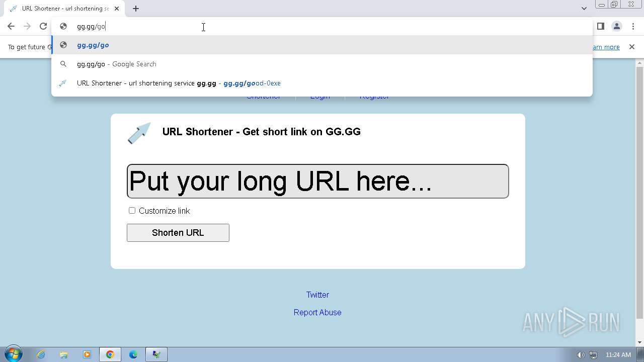644x362 pixels.
Task: Click the forward navigation arrow
Action: click(x=27, y=26)
